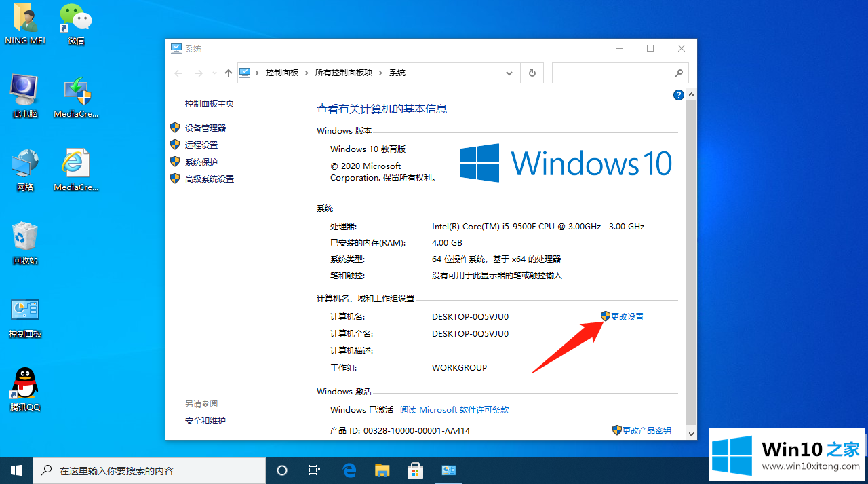Click the scroll down arrow on scrollbar

(x=692, y=434)
